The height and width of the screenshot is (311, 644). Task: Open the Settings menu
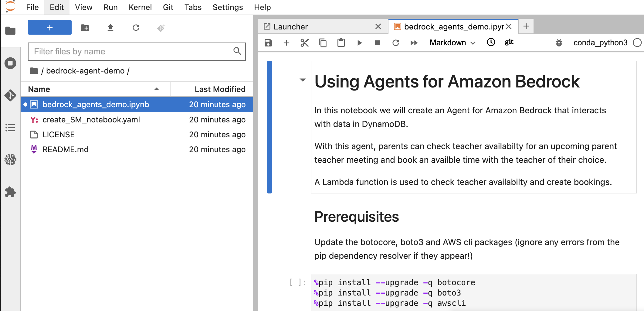[228, 7]
